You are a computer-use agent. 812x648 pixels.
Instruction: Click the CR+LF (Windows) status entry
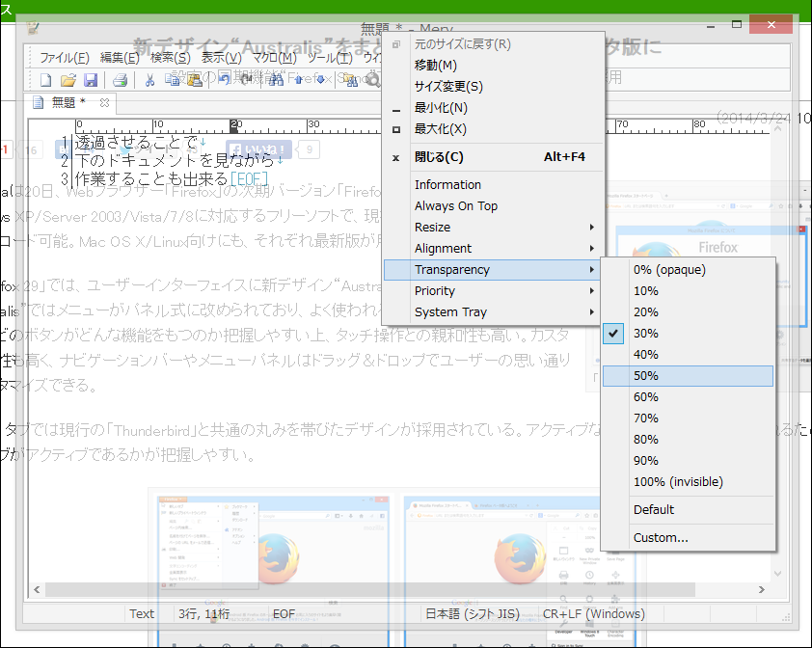(x=593, y=614)
